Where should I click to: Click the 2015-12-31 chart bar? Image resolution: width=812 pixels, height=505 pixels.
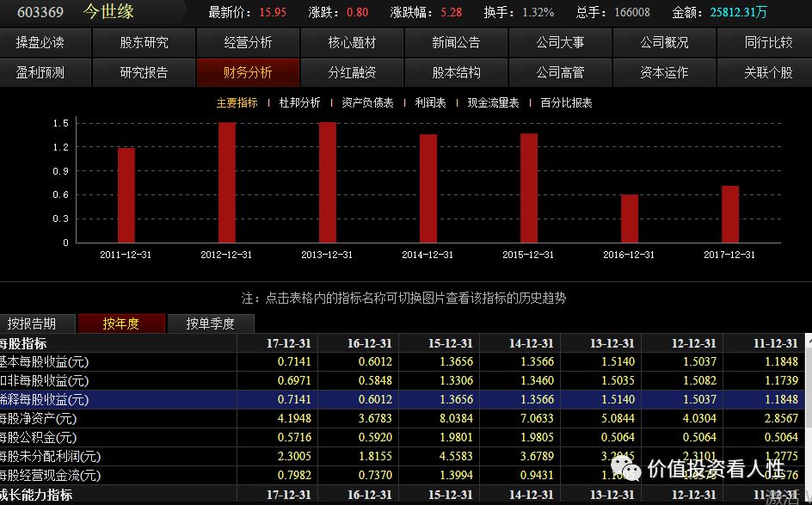click(x=529, y=188)
